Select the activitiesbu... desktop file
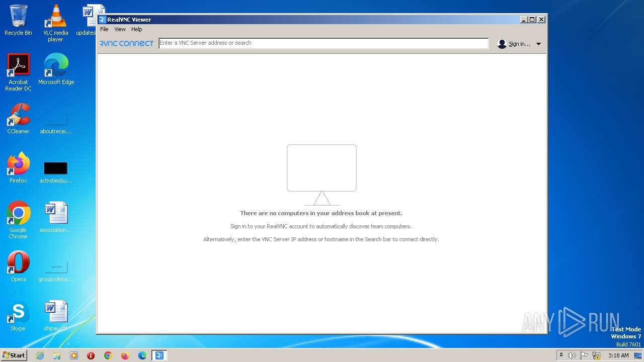The height and width of the screenshot is (362, 644). click(55, 172)
